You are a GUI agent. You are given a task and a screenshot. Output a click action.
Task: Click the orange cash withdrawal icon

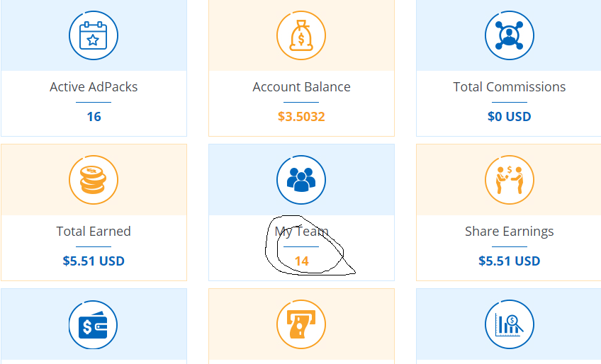click(x=301, y=325)
